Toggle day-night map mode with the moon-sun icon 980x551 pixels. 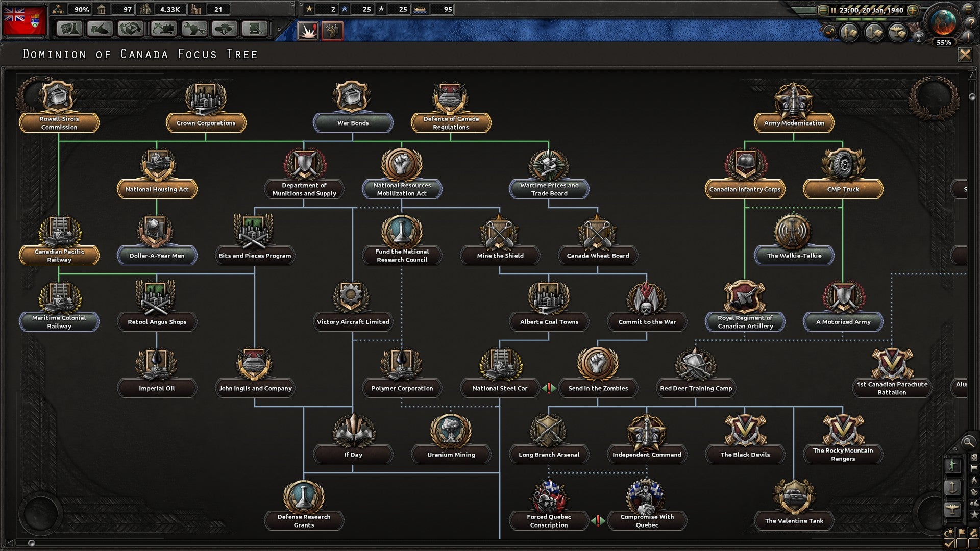949,532
